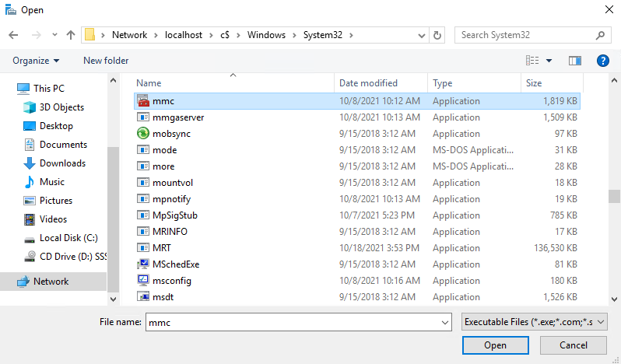Click the mmgaserver file icon
This screenshot has height=364, width=621.
[x=143, y=117]
